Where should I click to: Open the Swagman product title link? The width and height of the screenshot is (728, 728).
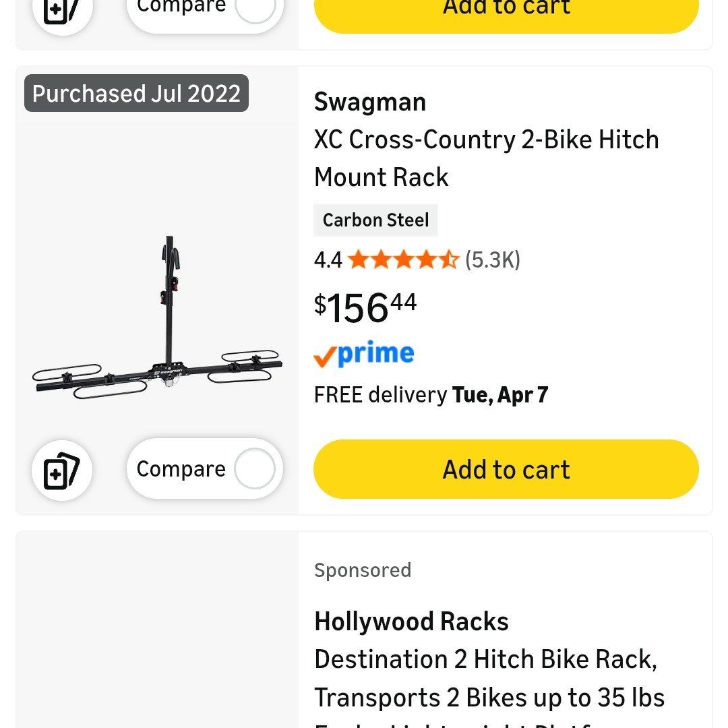click(369, 102)
